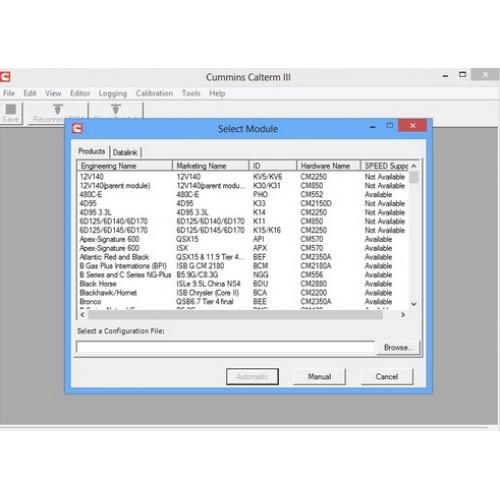500x500 pixels.
Task: Open the Tools menu
Action: coord(191,93)
